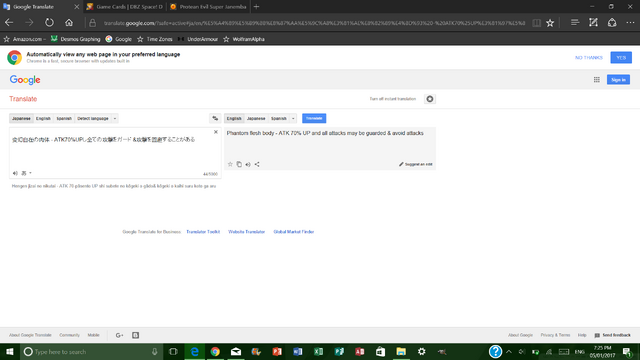Make a web note

[x=593, y=23]
